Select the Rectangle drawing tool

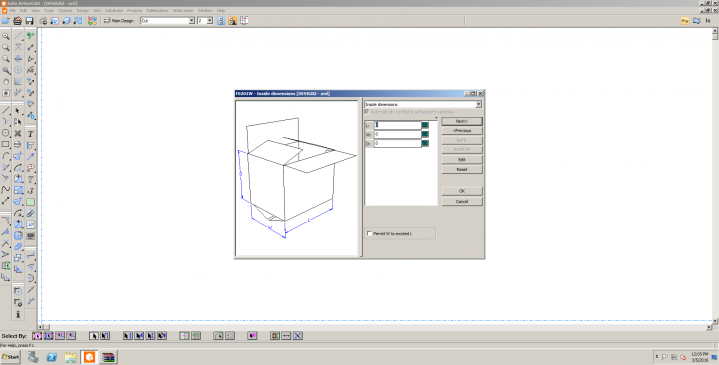(x=6, y=144)
